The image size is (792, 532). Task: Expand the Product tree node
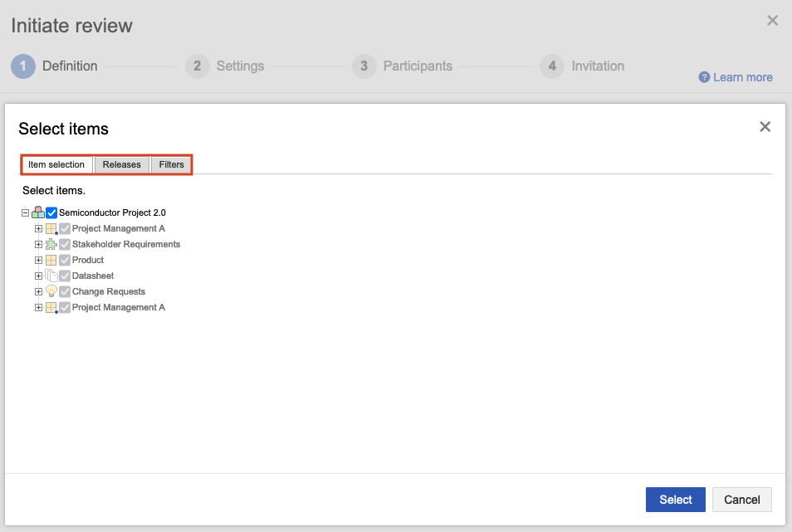tap(38, 261)
